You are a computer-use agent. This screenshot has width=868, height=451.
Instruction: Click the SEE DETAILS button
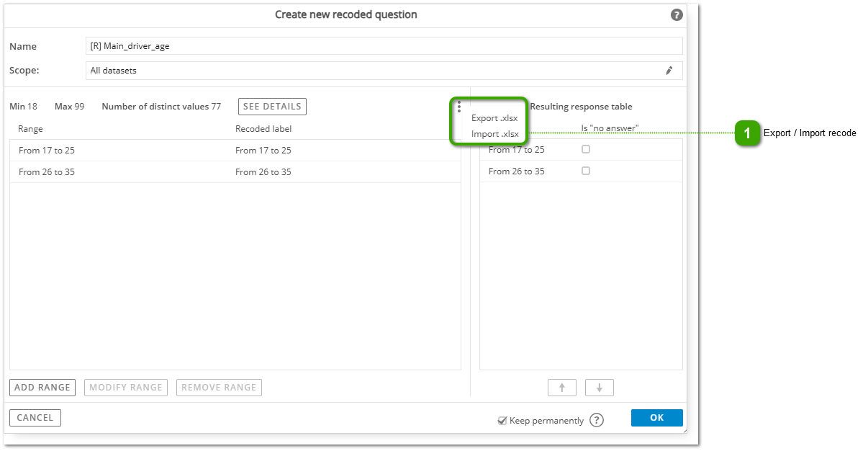272,107
